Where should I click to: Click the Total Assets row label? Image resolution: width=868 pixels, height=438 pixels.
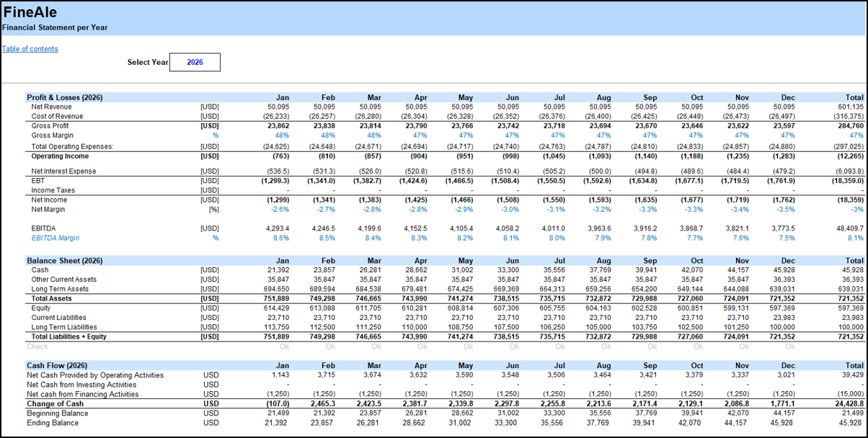(51, 298)
